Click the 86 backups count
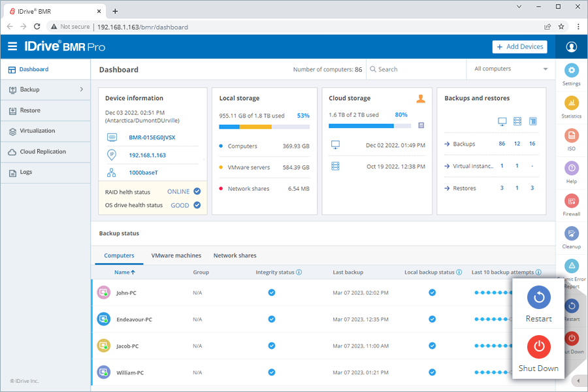This screenshot has width=588, height=392. [502, 144]
